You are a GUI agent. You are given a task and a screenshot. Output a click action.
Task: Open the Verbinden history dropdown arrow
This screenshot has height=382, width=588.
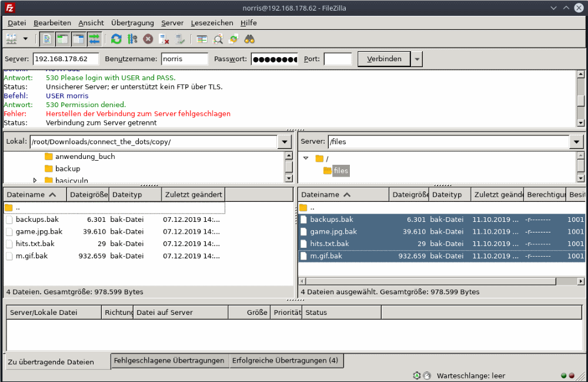click(417, 59)
